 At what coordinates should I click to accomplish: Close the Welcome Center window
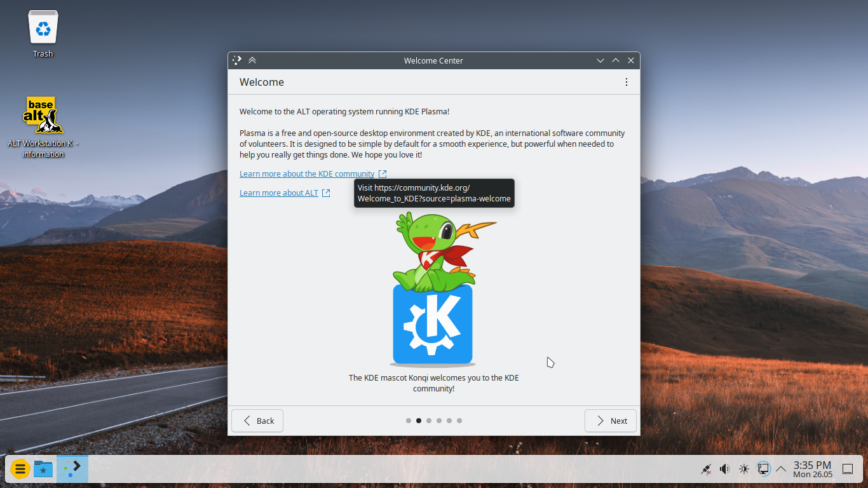click(x=631, y=60)
